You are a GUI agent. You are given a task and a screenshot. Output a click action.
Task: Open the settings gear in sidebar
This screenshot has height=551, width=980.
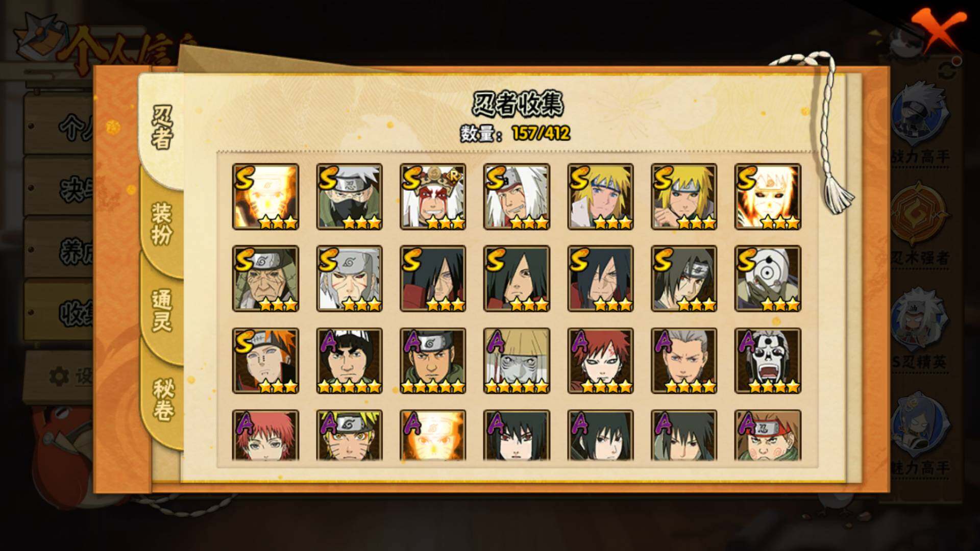(x=59, y=377)
